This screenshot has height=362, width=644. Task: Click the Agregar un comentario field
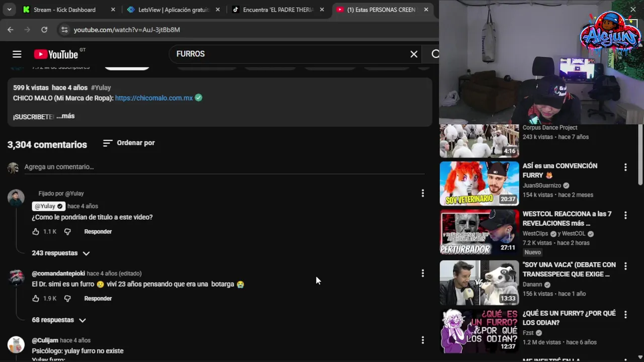coord(224,167)
